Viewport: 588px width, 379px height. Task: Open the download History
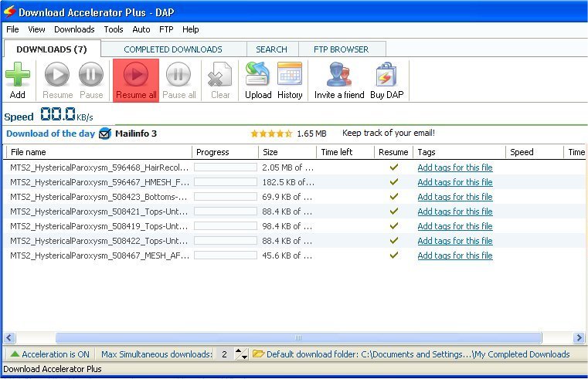click(290, 80)
